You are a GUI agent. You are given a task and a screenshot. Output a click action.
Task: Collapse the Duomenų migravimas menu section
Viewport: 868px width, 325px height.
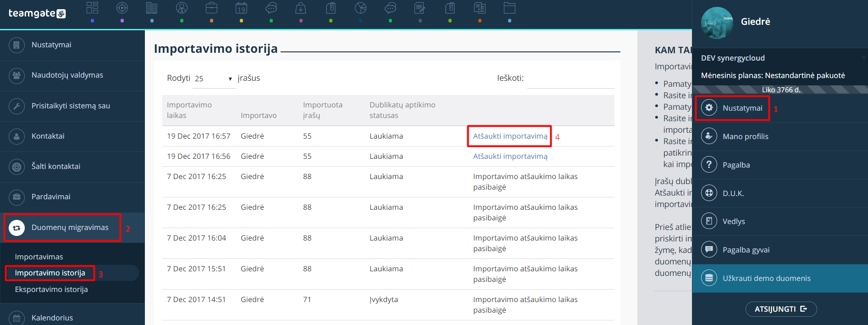click(72, 228)
